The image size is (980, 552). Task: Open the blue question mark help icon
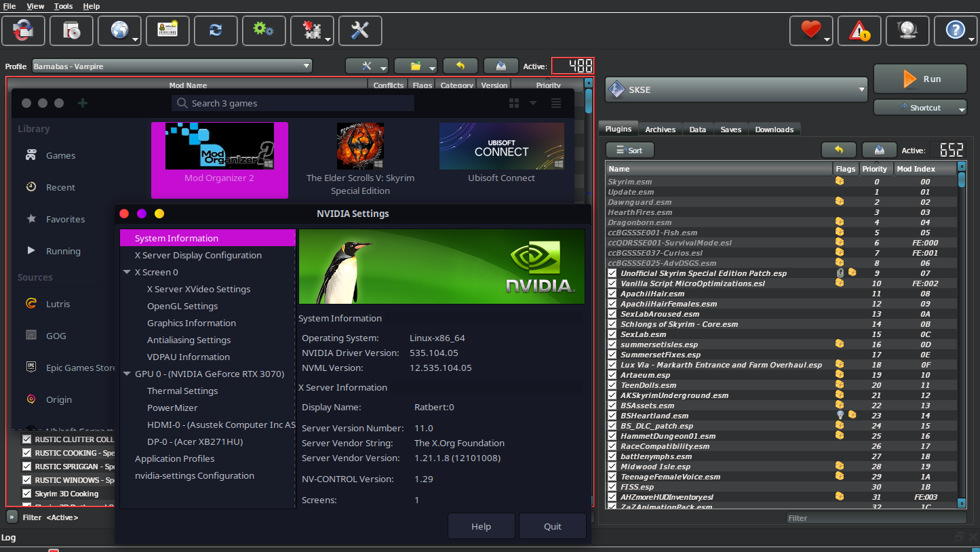coord(956,31)
